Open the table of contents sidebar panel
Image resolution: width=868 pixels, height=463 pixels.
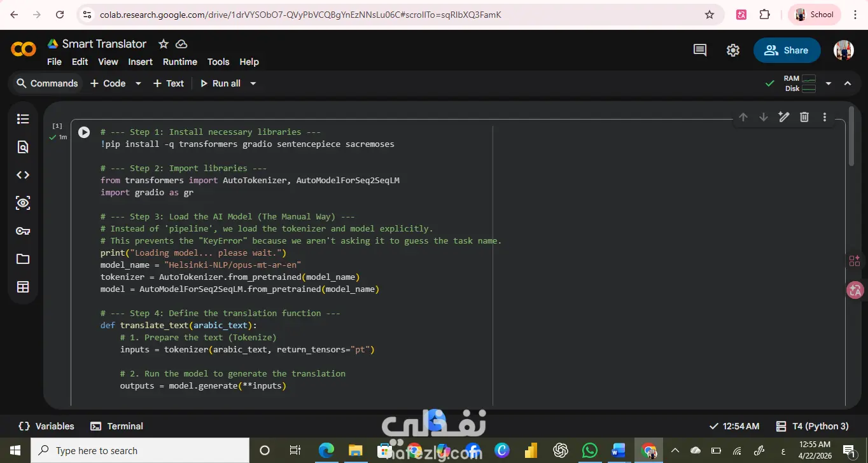[x=23, y=119]
